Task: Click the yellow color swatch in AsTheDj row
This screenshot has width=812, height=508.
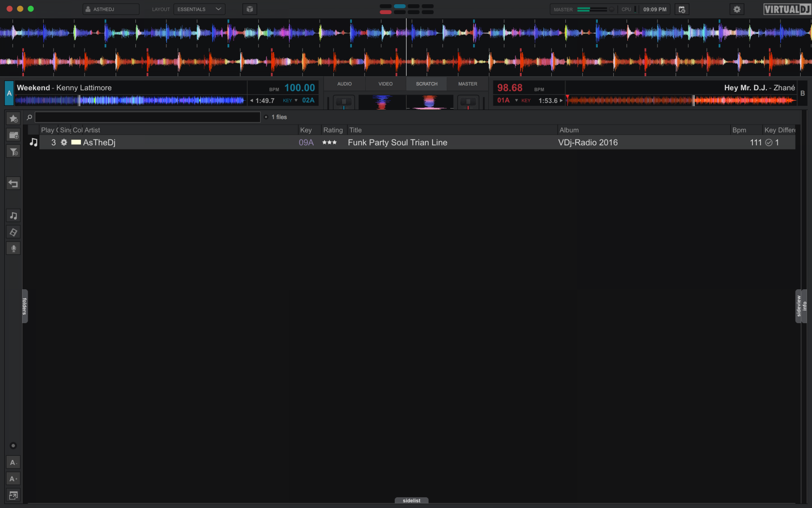Action: [76, 142]
